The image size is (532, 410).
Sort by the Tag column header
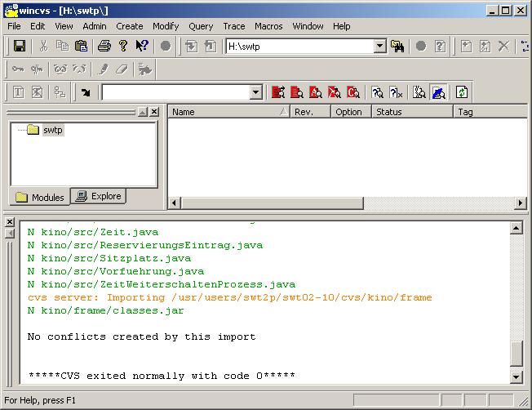tap(490, 112)
